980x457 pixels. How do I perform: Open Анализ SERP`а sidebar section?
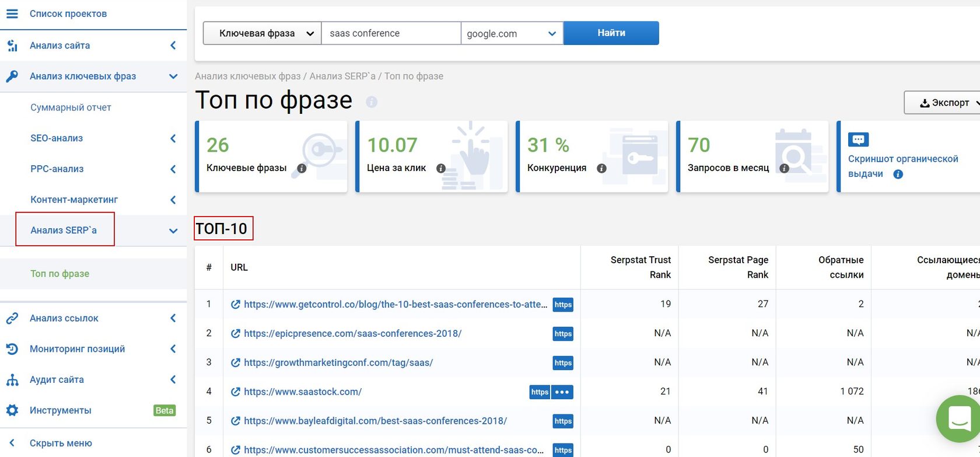click(x=64, y=230)
